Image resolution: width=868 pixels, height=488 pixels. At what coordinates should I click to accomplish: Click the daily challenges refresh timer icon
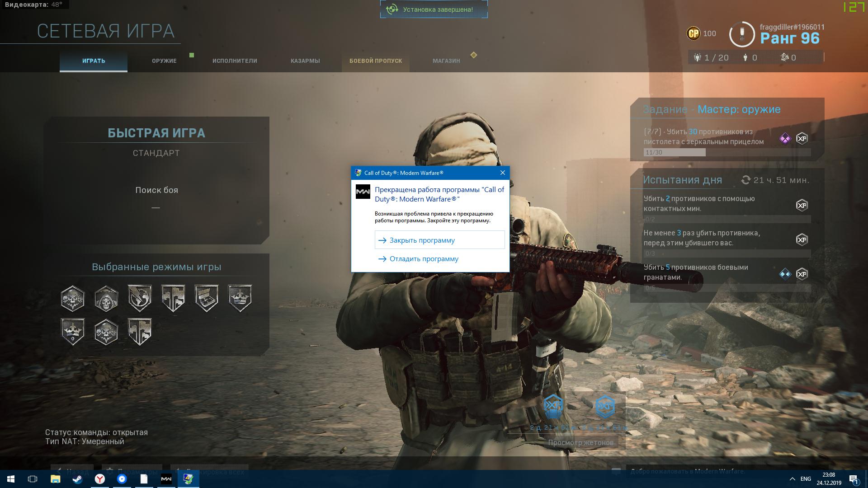745,180
